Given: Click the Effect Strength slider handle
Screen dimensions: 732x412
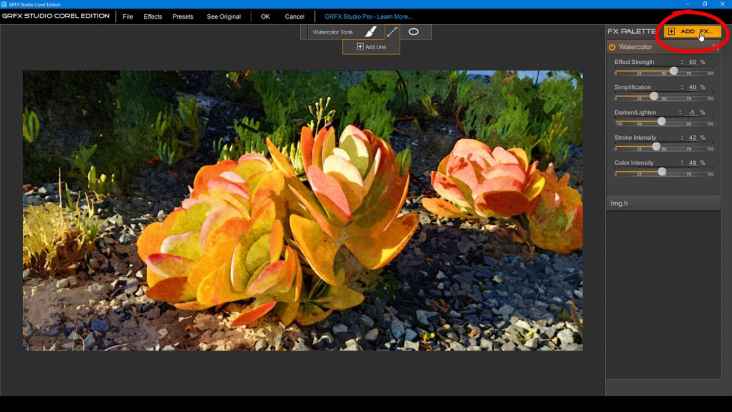Looking at the screenshot, I should pyautogui.click(x=674, y=71).
